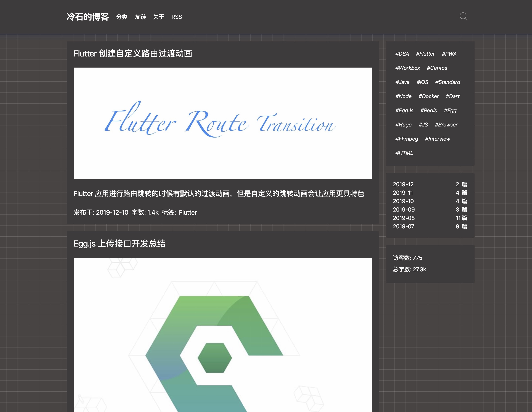
Task: Open the 2019-08 archive entry
Action: pos(404,218)
